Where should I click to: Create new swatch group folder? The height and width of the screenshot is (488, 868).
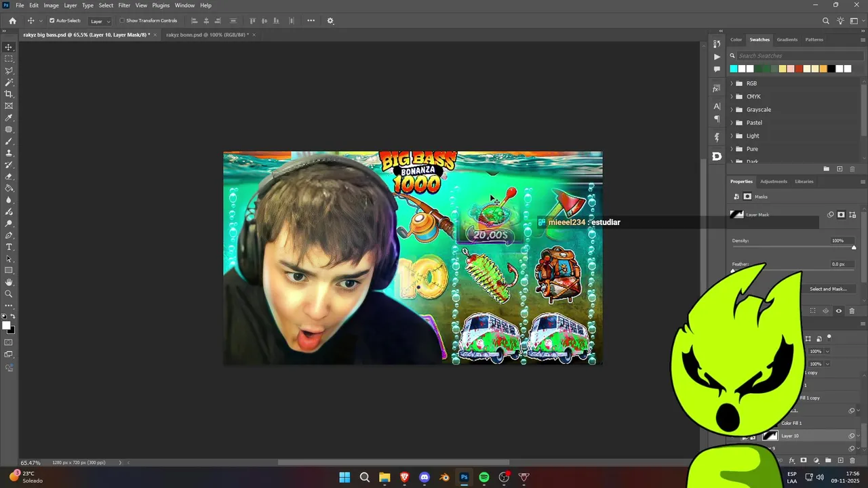pyautogui.click(x=826, y=169)
